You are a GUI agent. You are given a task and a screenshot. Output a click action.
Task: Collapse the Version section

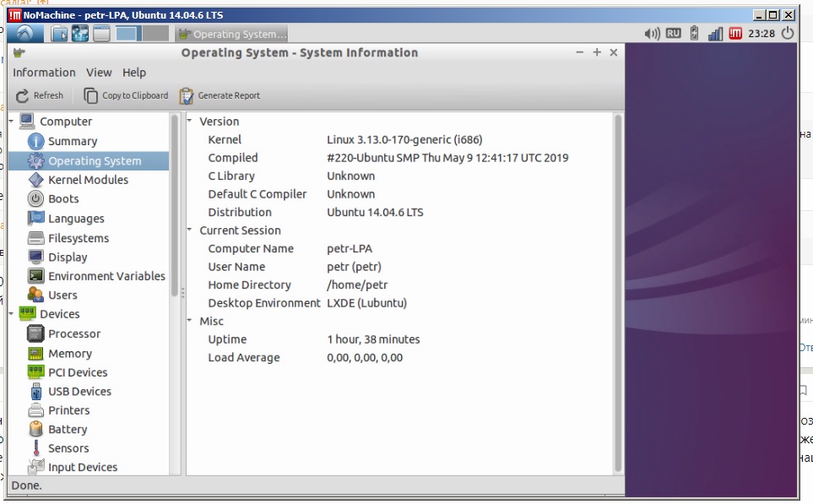(189, 120)
